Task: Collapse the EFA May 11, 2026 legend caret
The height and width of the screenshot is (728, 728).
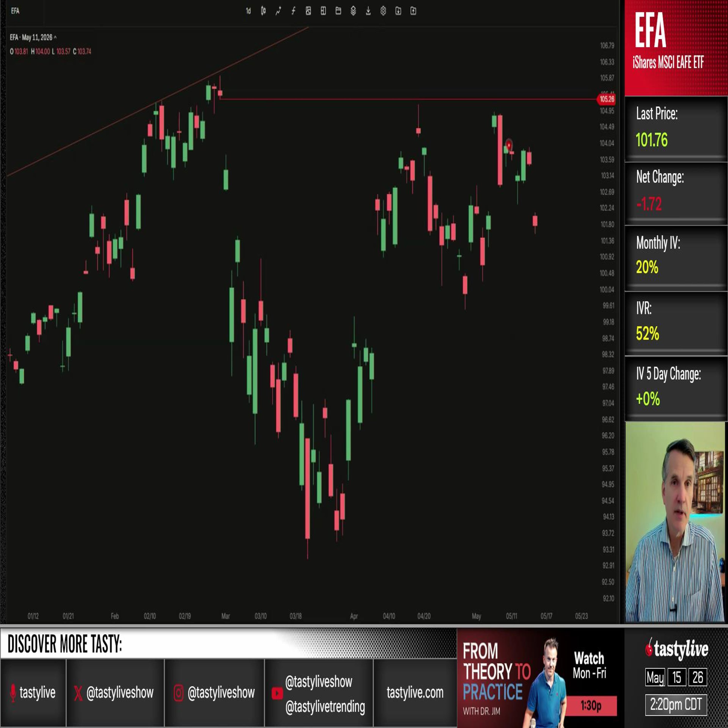Action: [55, 37]
